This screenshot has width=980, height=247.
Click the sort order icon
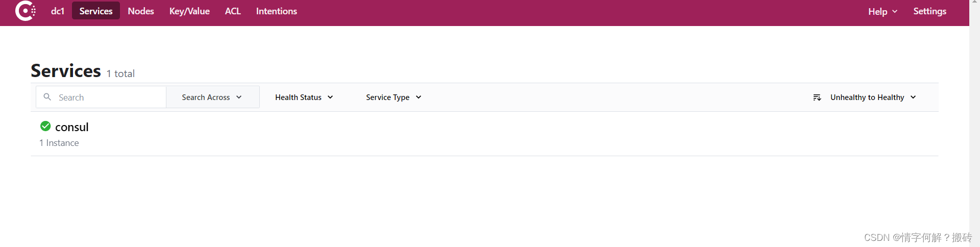[x=817, y=97]
